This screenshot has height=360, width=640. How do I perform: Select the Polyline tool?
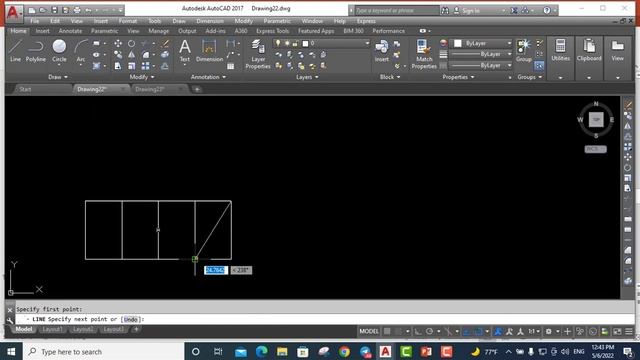36,51
